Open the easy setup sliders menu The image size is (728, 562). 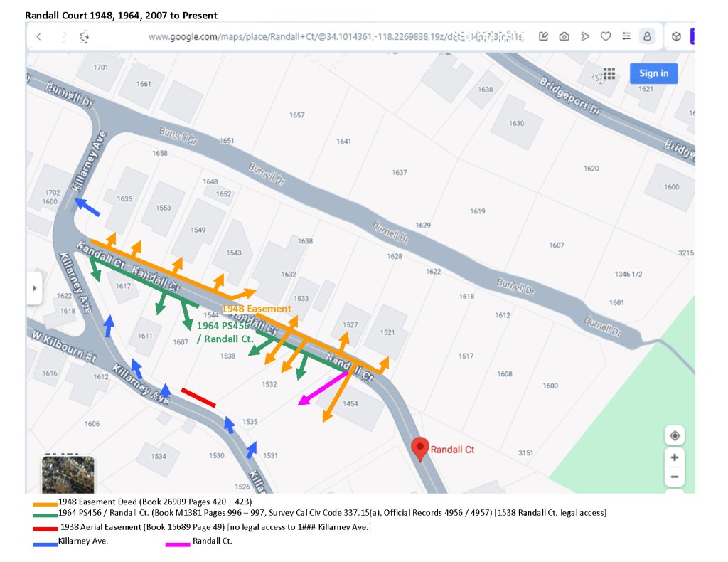pyautogui.click(x=626, y=36)
